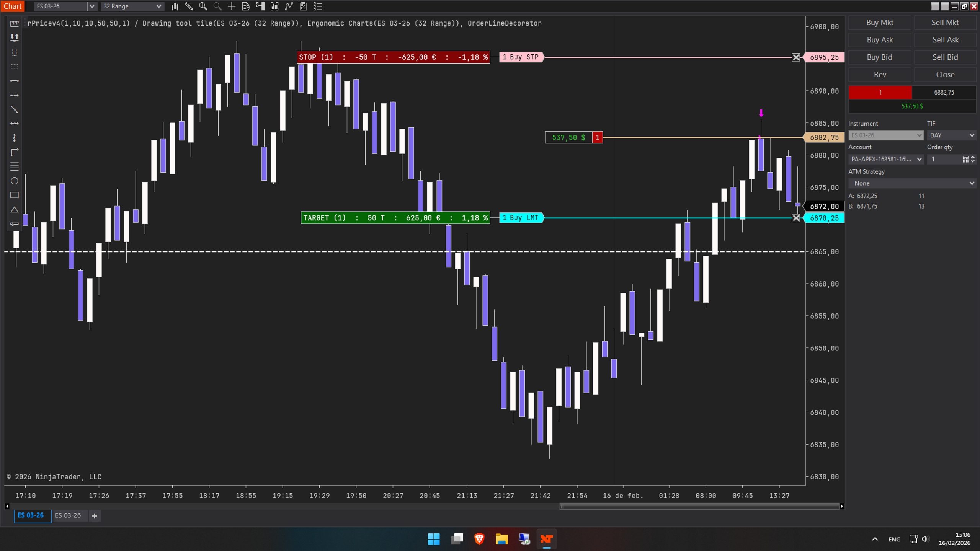Select the Ellipse drawing tool
Viewport: 980px width, 551px height.
point(15,181)
